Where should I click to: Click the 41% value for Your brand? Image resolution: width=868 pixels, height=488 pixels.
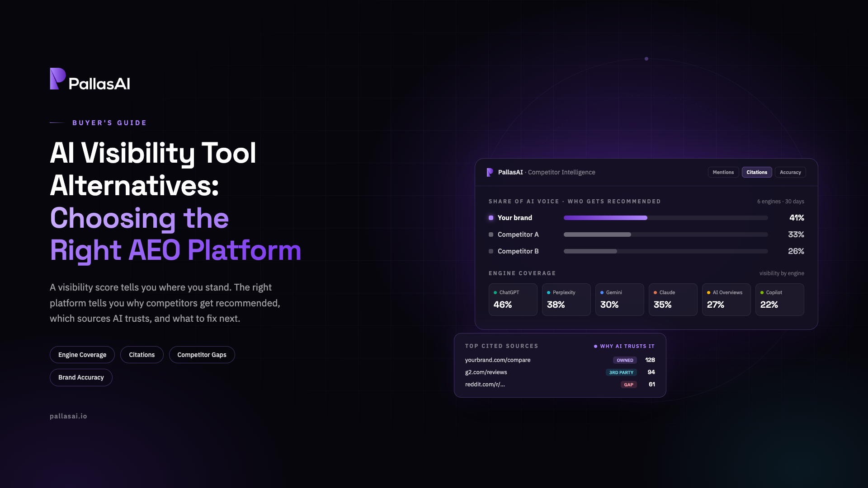(797, 218)
